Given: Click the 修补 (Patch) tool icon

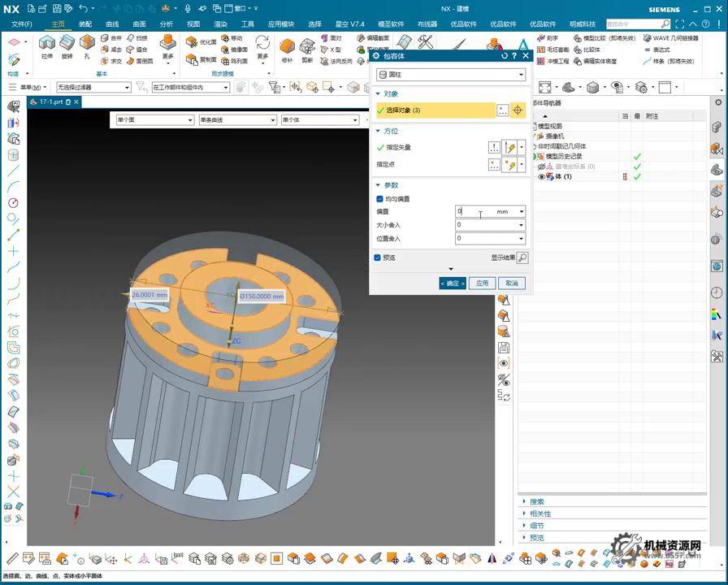Looking at the screenshot, I should [x=287, y=47].
